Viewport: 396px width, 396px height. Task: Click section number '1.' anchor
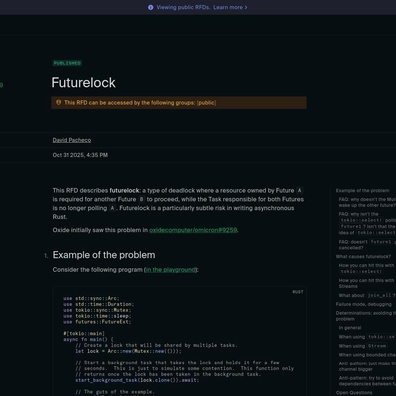point(46,256)
